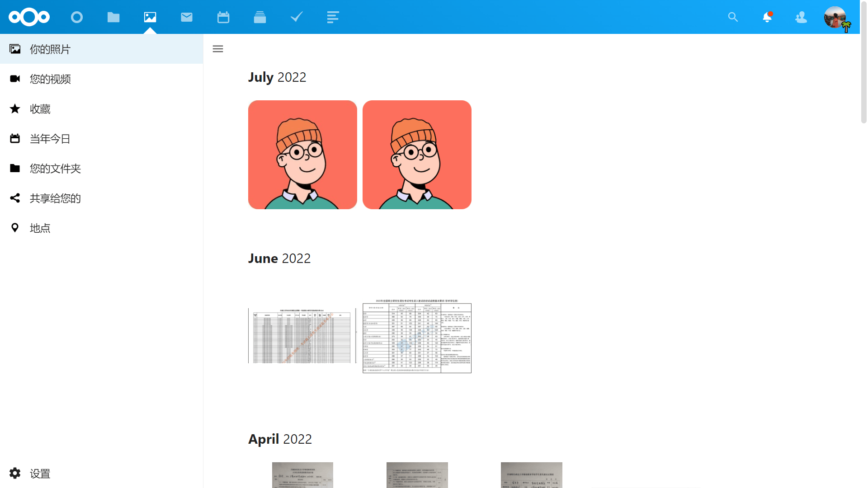
Task: Open the Tasks checkmark icon
Action: click(297, 17)
